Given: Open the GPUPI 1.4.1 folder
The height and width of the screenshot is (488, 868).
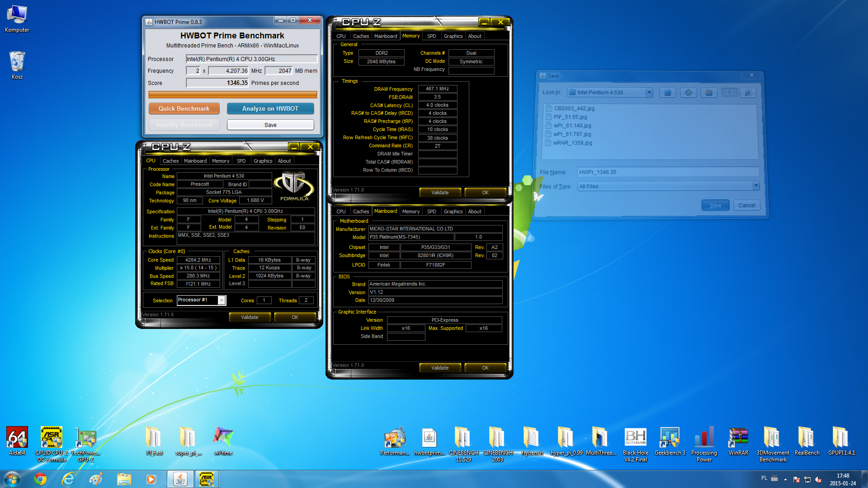Looking at the screenshot, I should click(841, 441).
